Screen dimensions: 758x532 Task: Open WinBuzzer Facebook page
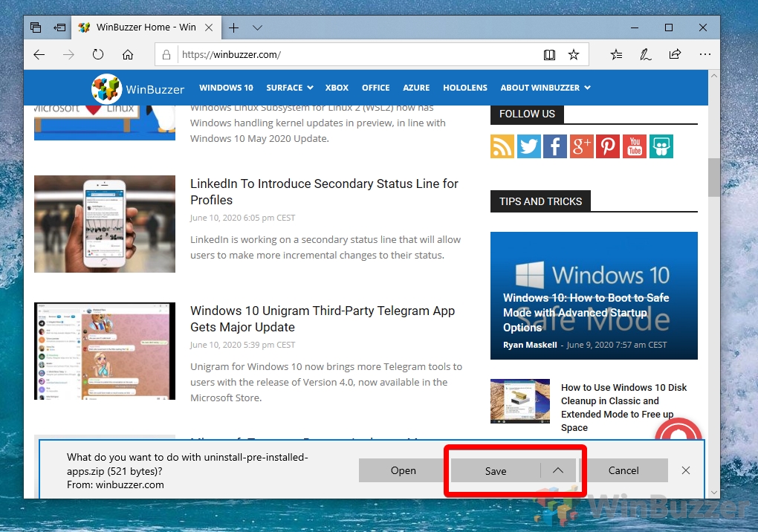[x=555, y=146]
